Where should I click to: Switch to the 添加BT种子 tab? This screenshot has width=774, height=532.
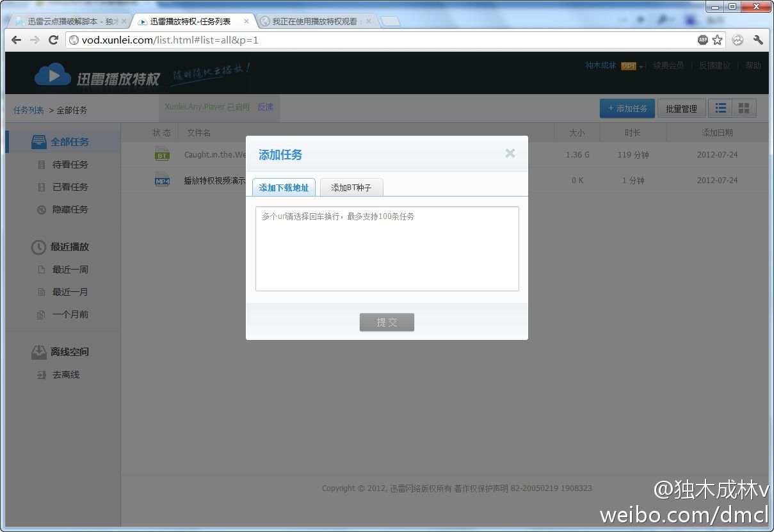tap(351, 188)
